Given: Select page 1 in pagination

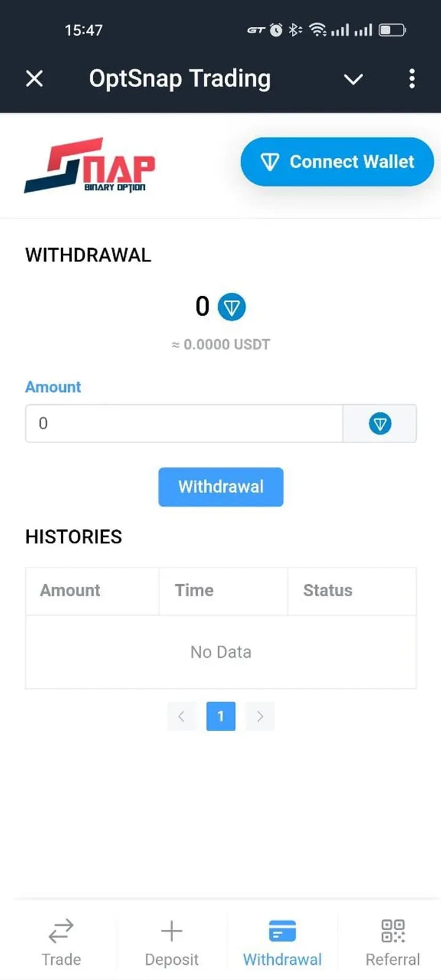Looking at the screenshot, I should click(220, 716).
